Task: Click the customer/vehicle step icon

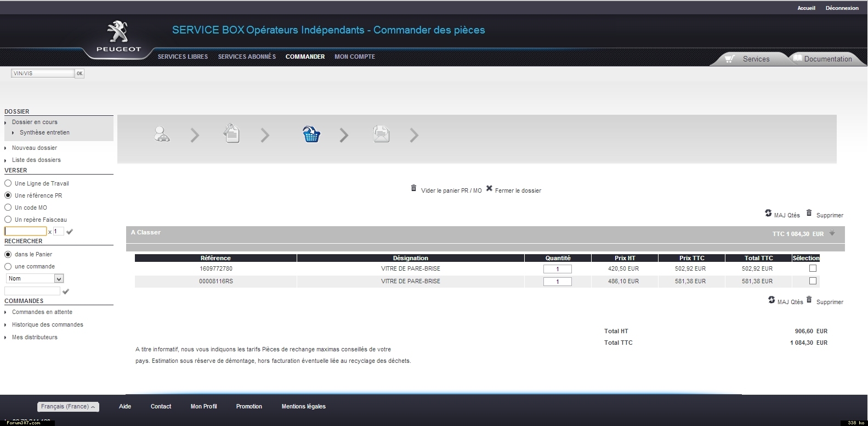Action: [x=162, y=134]
